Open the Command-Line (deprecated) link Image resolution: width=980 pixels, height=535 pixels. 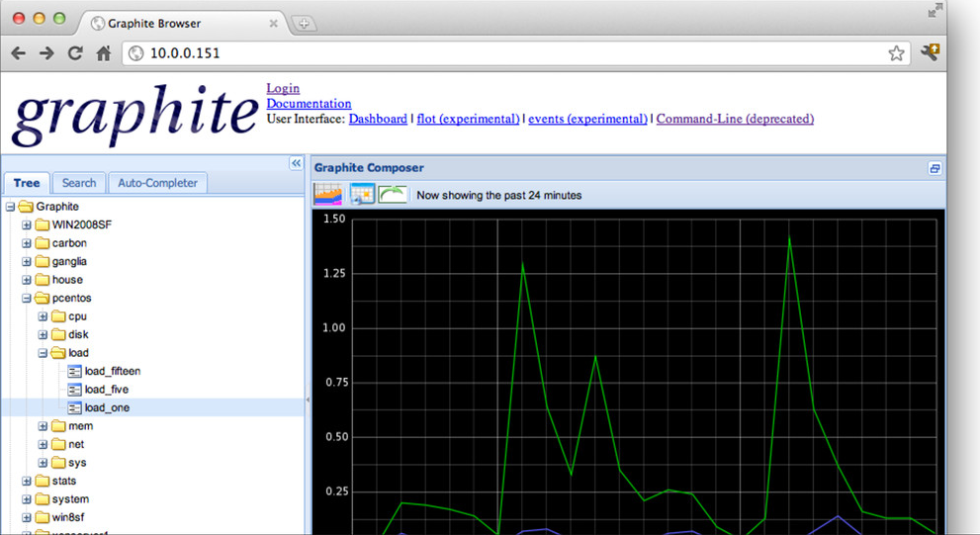click(735, 119)
